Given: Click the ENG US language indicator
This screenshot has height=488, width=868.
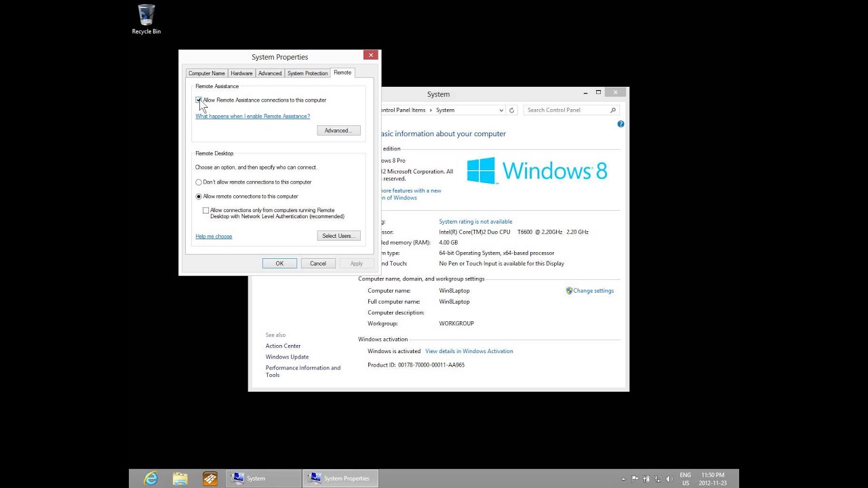Looking at the screenshot, I should [x=686, y=479].
